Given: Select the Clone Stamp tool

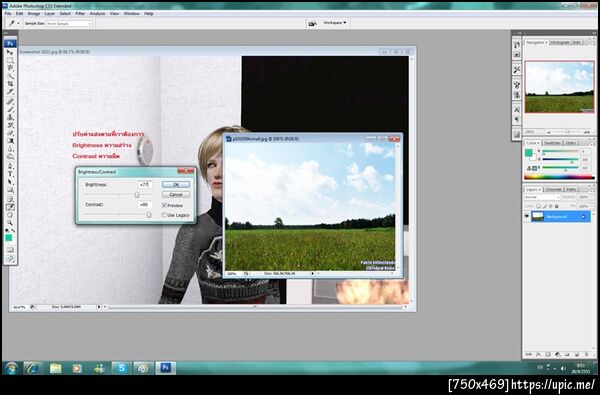Looking at the screenshot, I should click(x=10, y=117).
